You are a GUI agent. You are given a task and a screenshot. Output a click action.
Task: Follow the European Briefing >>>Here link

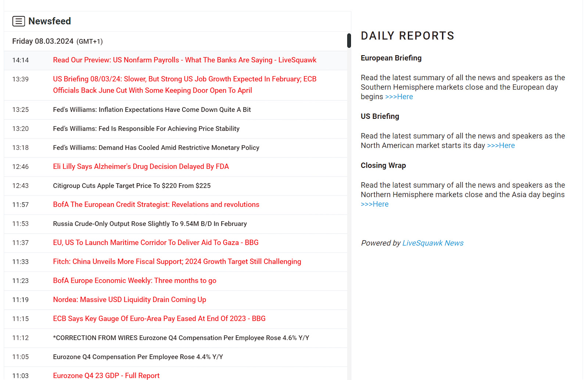coord(399,97)
